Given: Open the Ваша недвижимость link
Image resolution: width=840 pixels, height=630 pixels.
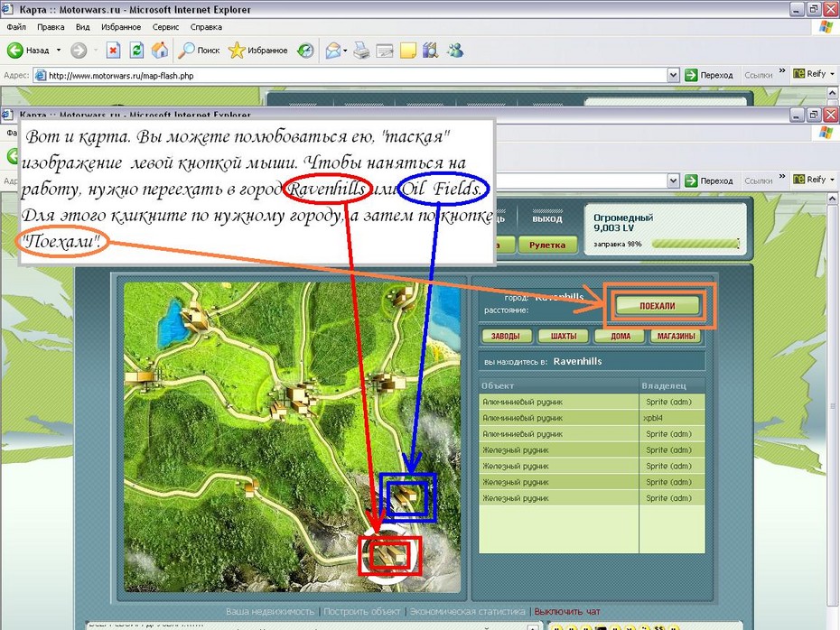Looking at the screenshot, I should (270, 611).
